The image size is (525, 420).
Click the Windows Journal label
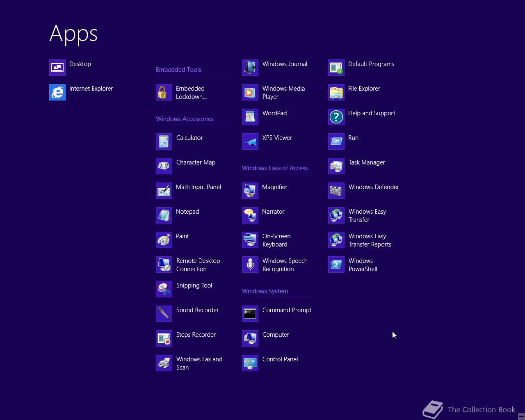click(285, 64)
